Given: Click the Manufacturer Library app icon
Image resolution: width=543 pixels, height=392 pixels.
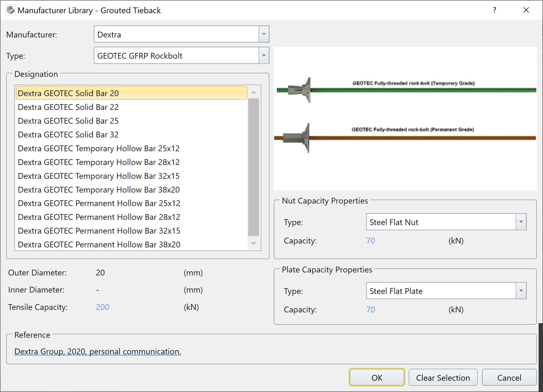Looking at the screenshot, I should click(x=10, y=10).
